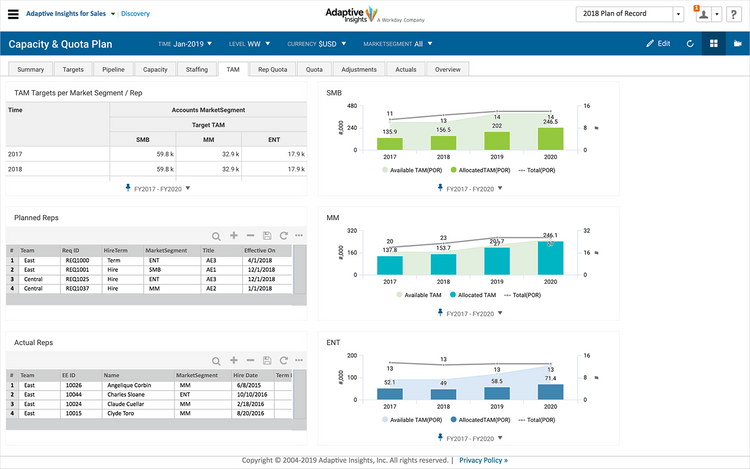750x469 pixels.
Task: Click the Adaptive Insights logo
Action: point(375,15)
